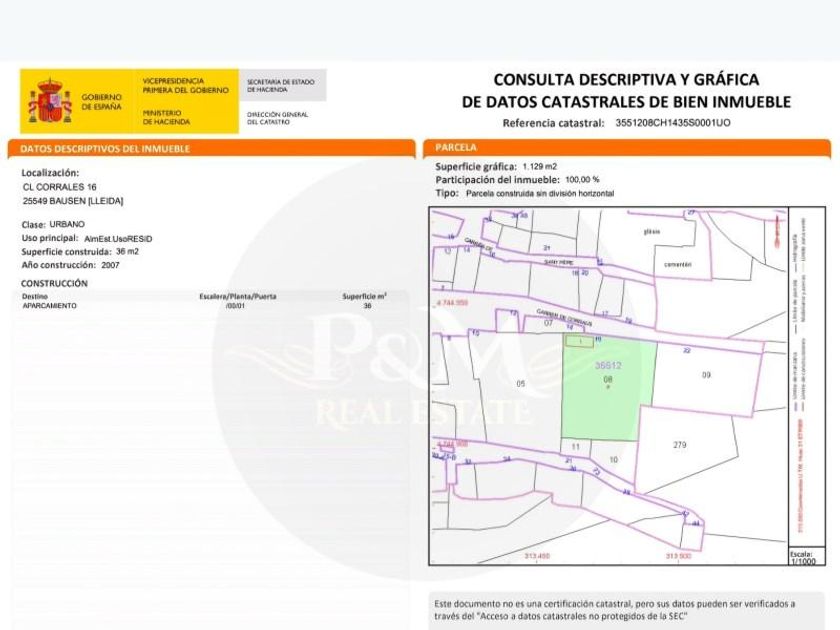The height and width of the screenshot is (630, 840).
Task: Click the 'Referencia catastral:' label
Action: (x=553, y=123)
